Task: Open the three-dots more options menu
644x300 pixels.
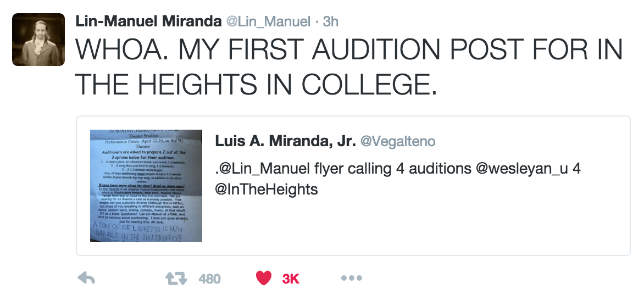Action: 351,279
